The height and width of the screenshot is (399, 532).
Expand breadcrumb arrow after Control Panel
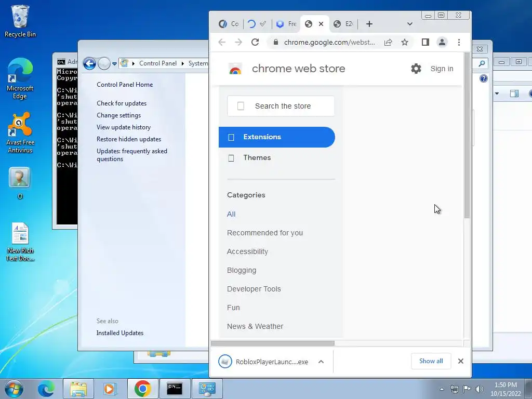coord(182,63)
